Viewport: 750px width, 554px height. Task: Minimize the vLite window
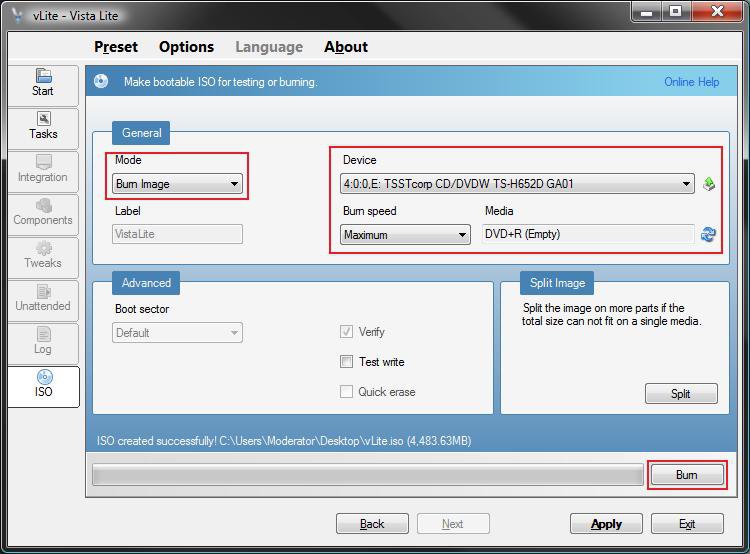pos(646,11)
